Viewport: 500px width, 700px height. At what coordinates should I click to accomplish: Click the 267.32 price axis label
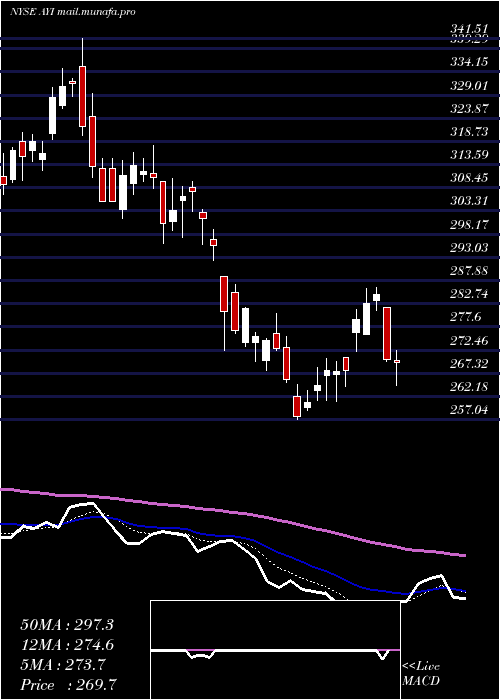pos(468,364)
